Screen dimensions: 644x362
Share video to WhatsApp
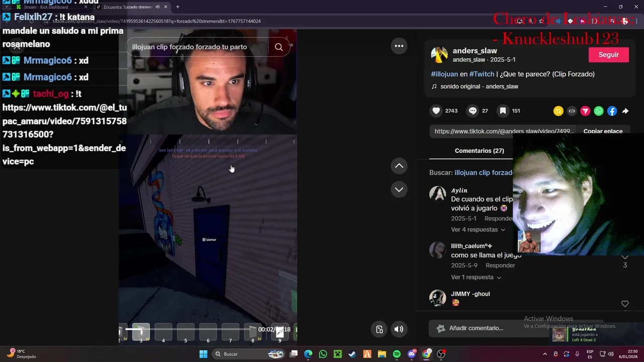pos(599,111)
